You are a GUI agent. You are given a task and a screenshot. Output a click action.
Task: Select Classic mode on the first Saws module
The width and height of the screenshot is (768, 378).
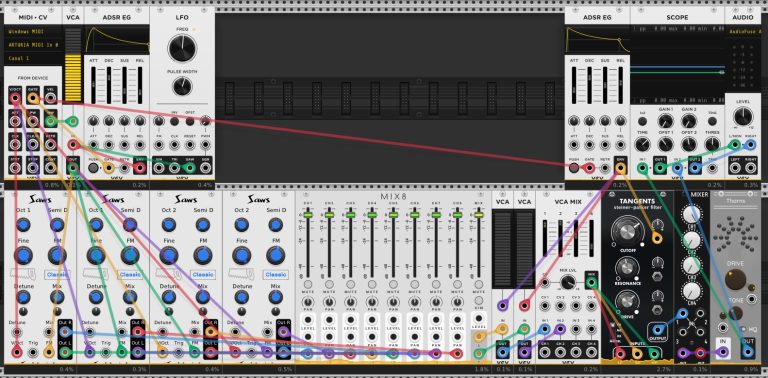[x=56, y=274]
